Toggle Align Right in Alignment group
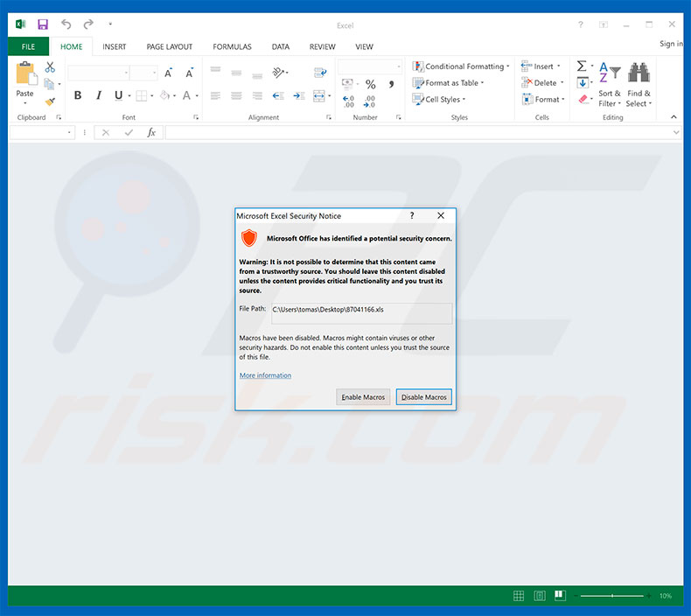 (x=257, y=95)
